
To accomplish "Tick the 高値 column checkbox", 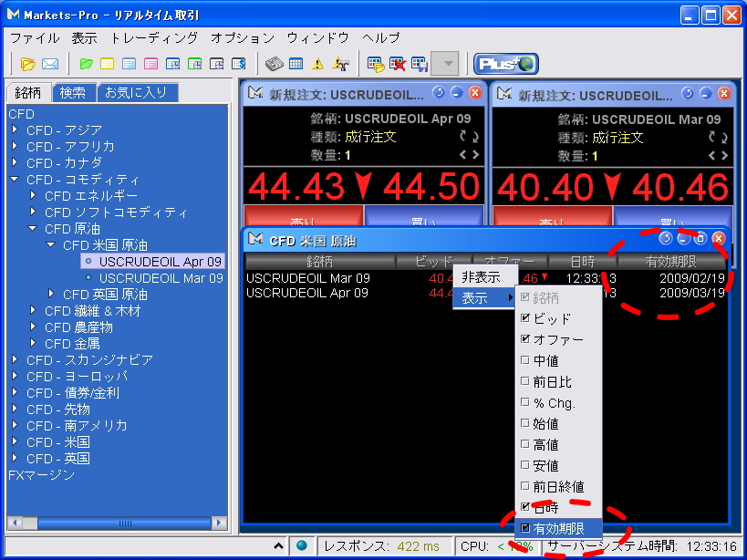I will tap(525, 444).
